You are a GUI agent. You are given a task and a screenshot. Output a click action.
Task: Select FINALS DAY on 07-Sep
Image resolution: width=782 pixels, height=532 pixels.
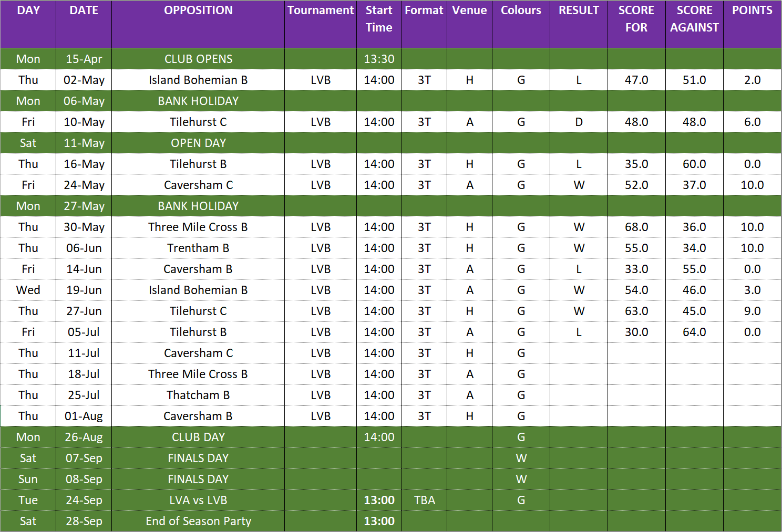point(198,458)
